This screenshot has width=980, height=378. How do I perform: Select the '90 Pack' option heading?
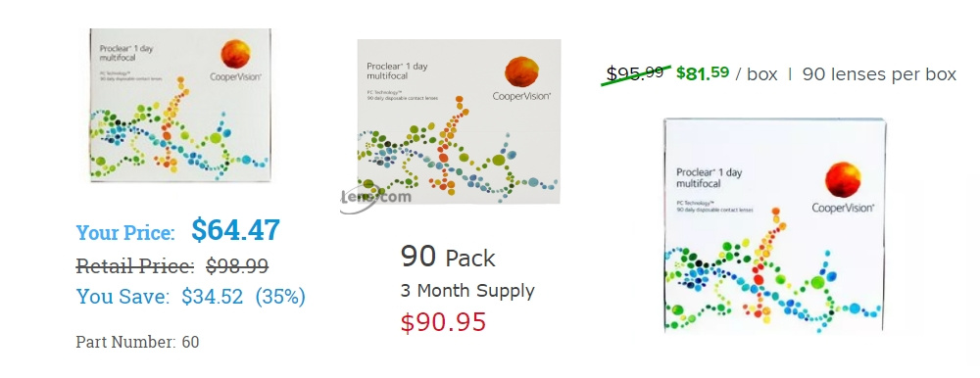(x=448, y=257)
